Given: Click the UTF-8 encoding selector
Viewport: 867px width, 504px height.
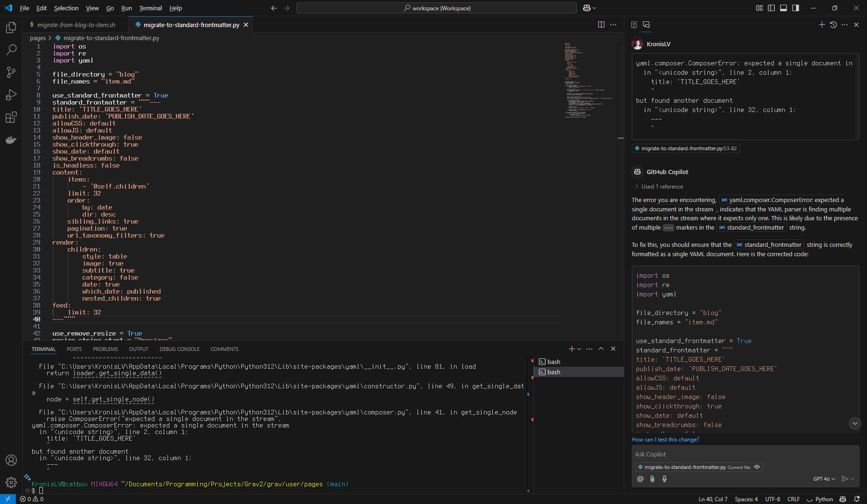Looking at the screenshot, I should pos(772,499).
